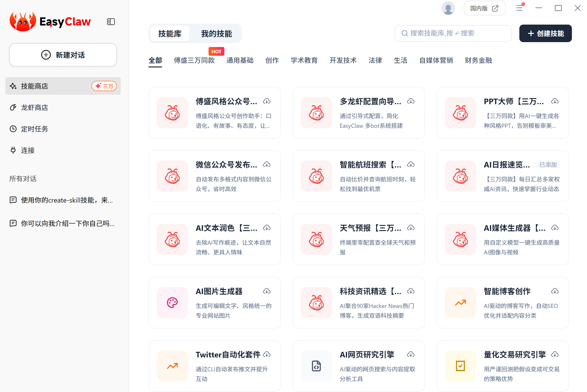Select the 开发技术 category
Screen dimensions: 587x392
click(343, 60)
